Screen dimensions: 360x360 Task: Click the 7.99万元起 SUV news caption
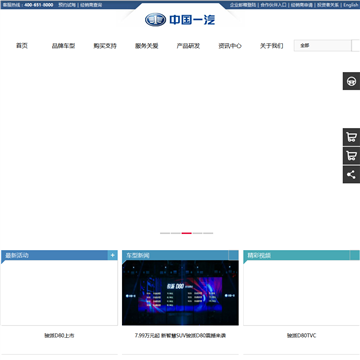pos(180,336)
